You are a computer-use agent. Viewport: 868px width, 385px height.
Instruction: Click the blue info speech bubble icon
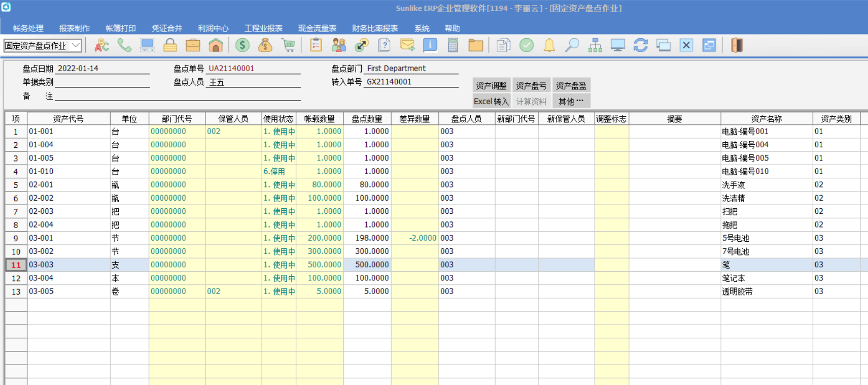click(x=430, y=45)
